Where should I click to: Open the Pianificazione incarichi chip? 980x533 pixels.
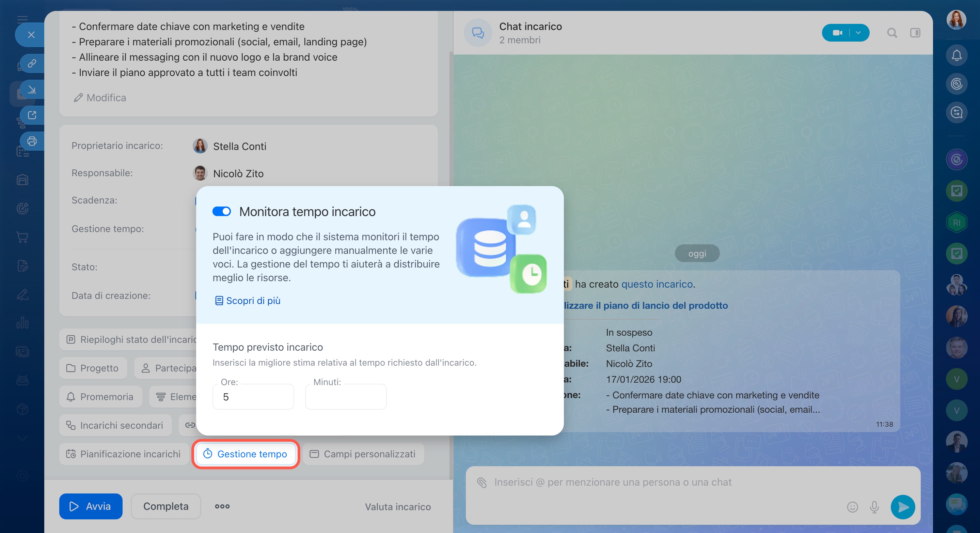coord(124,454)
